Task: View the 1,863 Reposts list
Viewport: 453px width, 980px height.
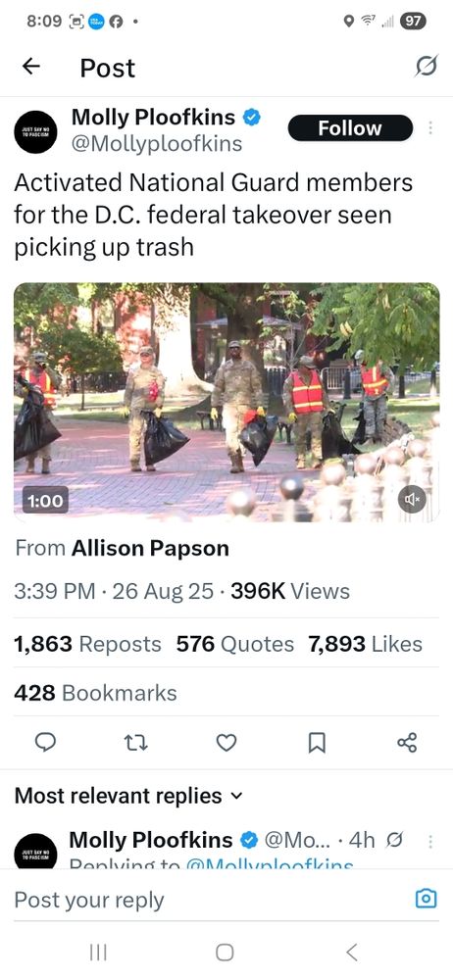Action: coord(87,644)
